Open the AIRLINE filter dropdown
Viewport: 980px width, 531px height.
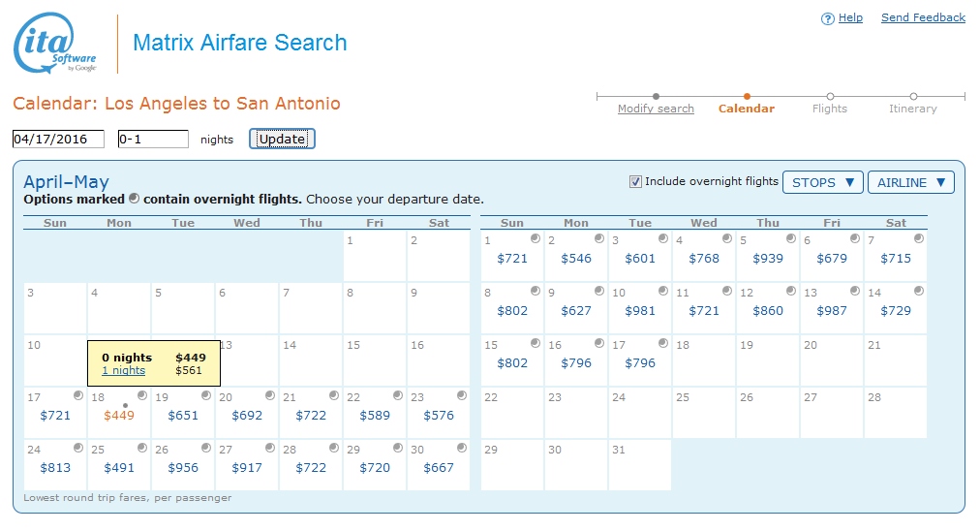910,182
